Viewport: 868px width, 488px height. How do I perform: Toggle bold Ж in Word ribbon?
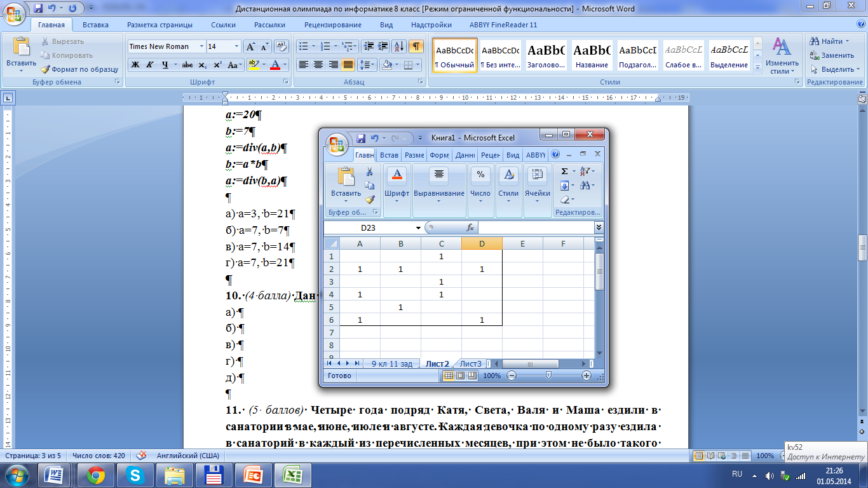pyautogui.click(x=135, y=65)
